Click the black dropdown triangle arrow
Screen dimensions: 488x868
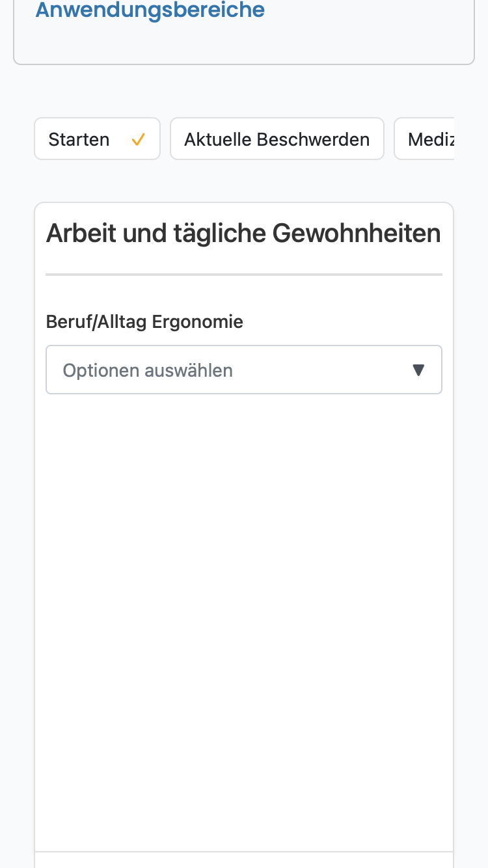click(418, 370)
